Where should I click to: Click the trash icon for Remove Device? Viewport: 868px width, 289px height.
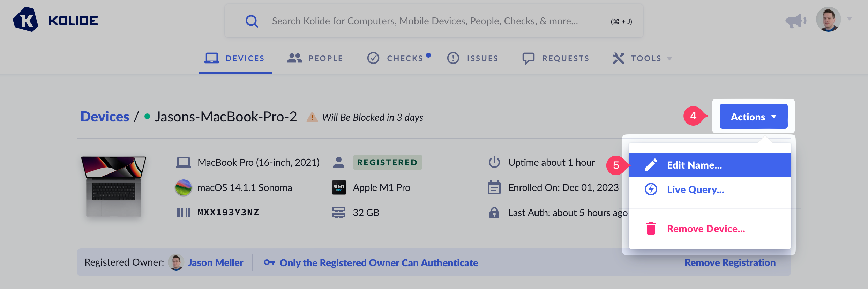pos(651,229)
